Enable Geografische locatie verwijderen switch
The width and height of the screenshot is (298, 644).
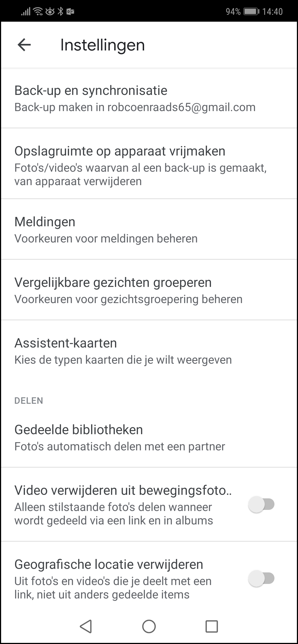(261, 578)
